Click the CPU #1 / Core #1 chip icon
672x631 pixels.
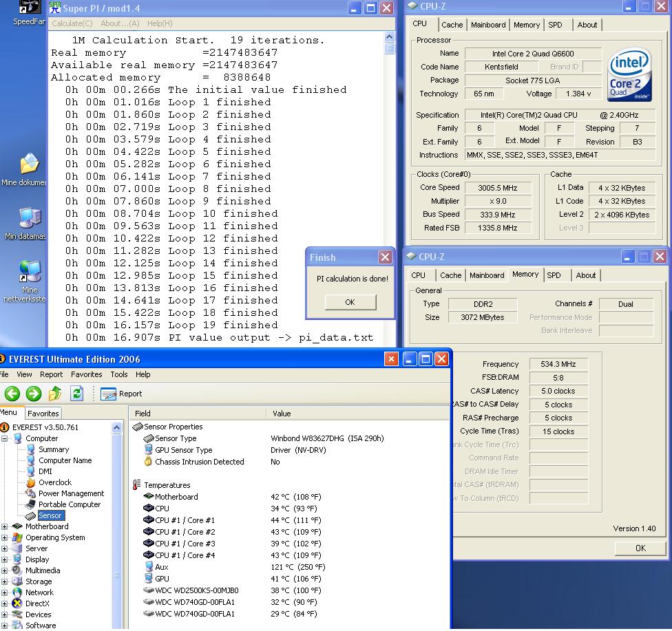pyautogui.click(x=148, y=520)
